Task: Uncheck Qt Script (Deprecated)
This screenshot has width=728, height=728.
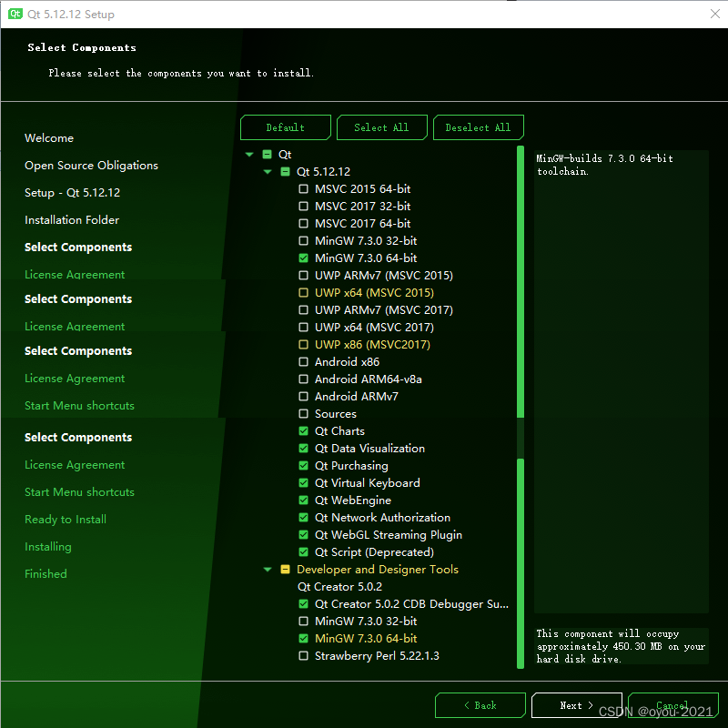Action: (x=304, y=551)
